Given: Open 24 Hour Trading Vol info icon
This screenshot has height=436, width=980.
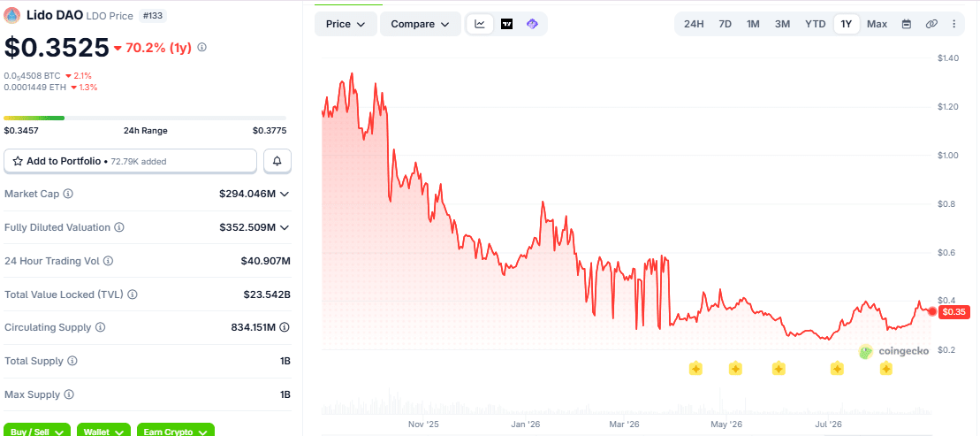Looking at the screenshot, I should point(109,261).
